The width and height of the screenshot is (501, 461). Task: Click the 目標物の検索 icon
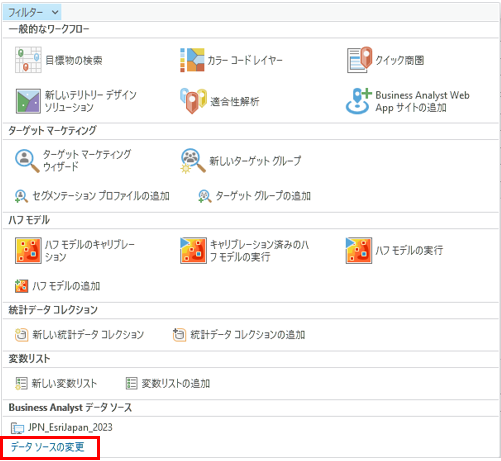[28, 60]
